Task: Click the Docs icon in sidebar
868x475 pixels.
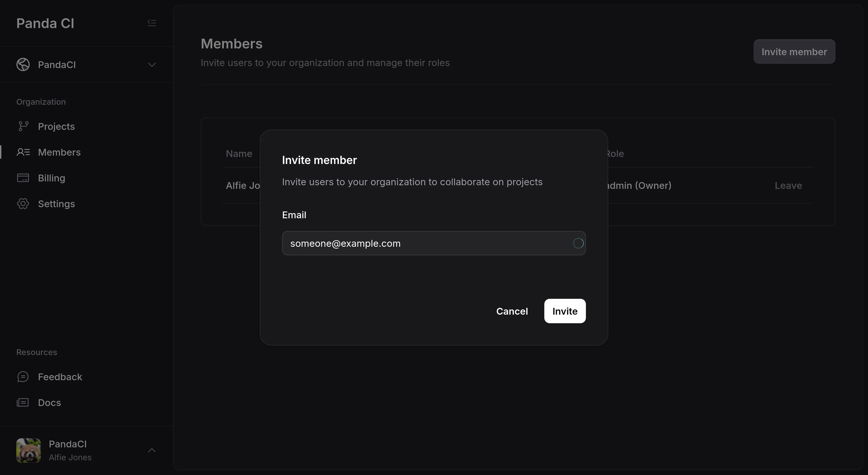Action: pos(23,402)
